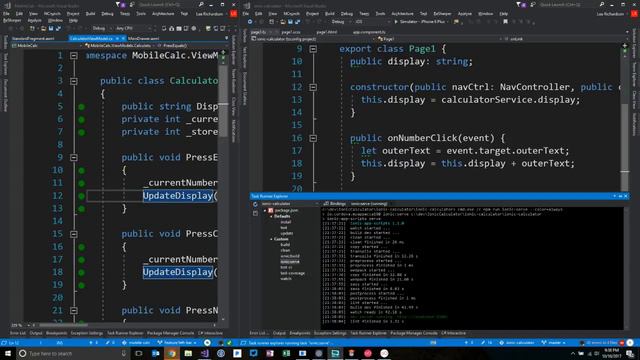Open Architecture menu in left Visual Studio
Screen dimensions: 640x360
point(163,13)
